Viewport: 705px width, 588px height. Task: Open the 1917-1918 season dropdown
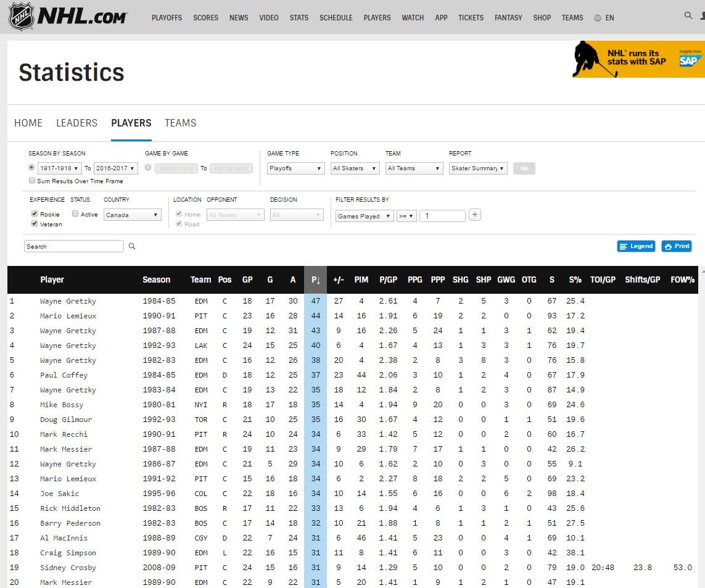coord(59,168)
